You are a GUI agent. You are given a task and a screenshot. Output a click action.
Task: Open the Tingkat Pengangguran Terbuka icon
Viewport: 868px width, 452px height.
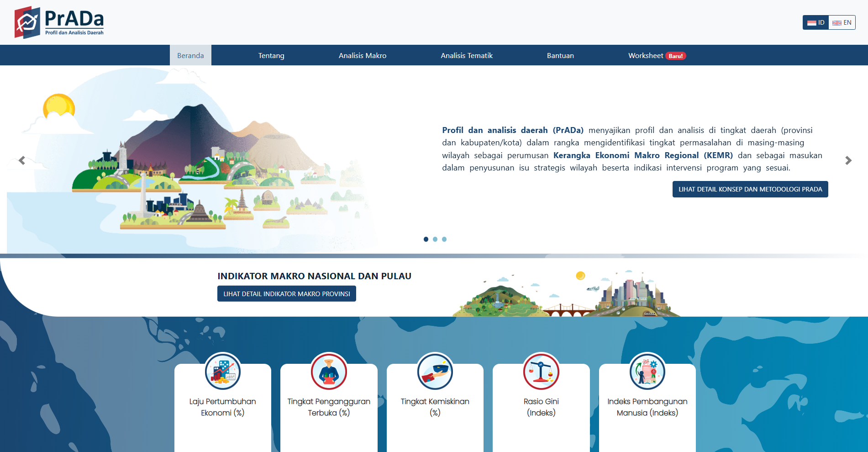[x=329, y=371]
